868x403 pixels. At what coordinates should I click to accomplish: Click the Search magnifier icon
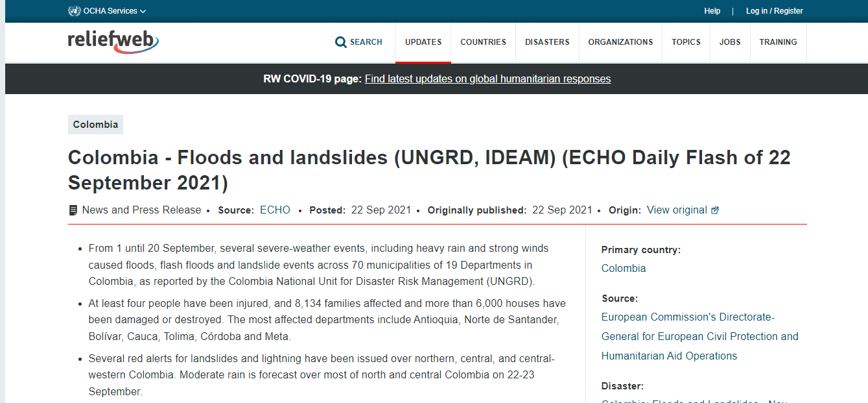[341, 42]
